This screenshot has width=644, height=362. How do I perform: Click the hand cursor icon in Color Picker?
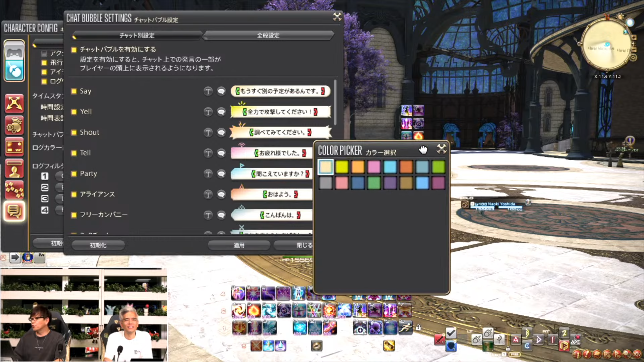[x=423, y=150]
